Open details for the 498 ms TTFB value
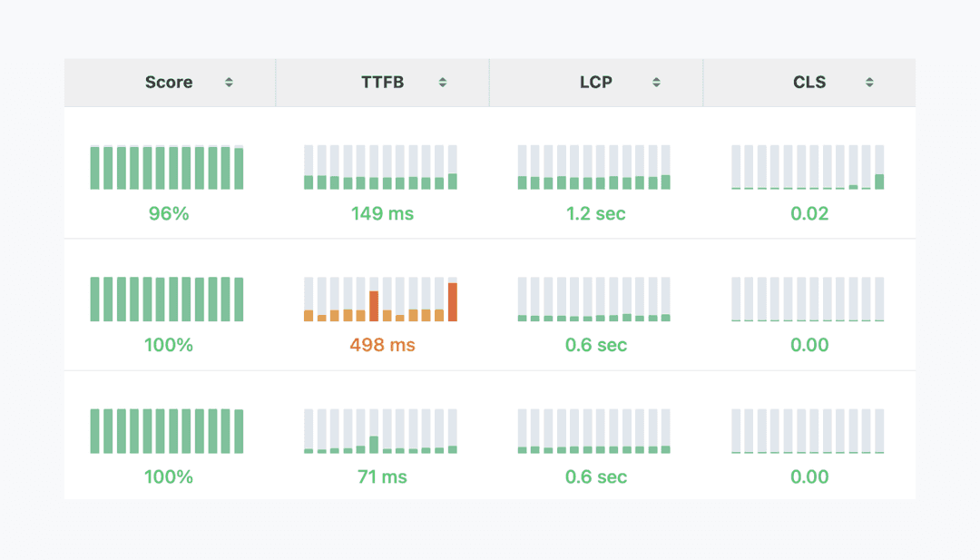980x560 pixels. 381,345
